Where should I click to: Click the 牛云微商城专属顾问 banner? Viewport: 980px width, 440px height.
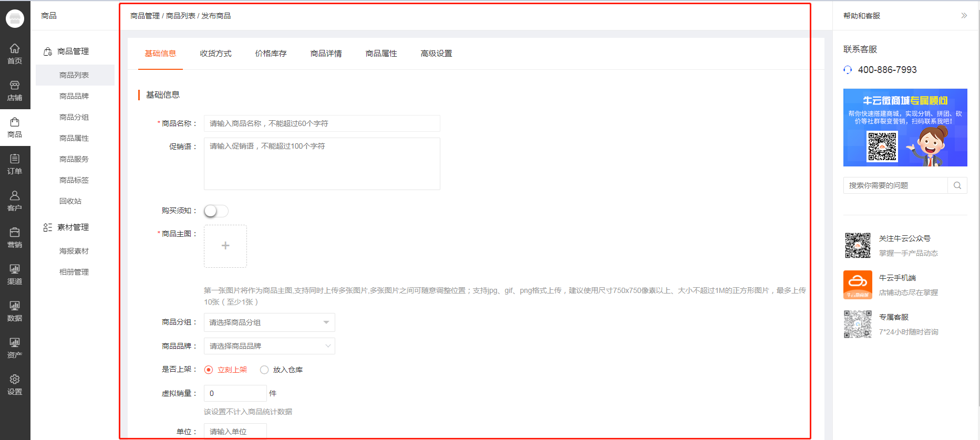tap(905, 128)
